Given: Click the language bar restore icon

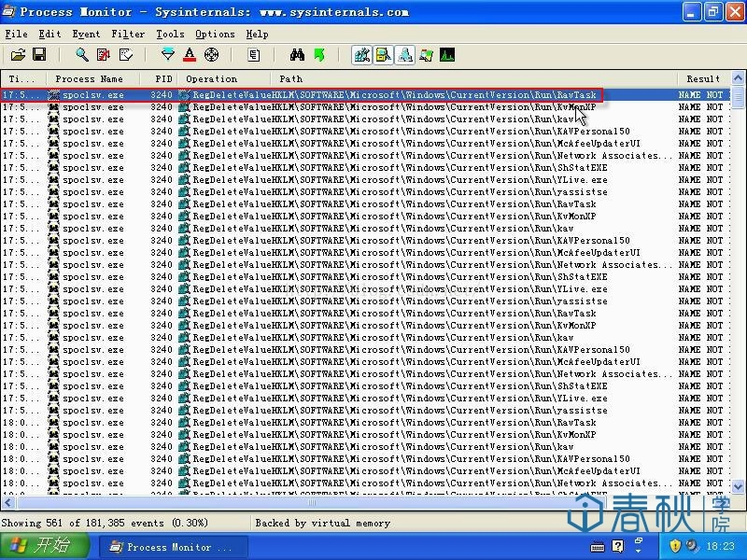Looking at the screenshot, I should coord(639,541).
